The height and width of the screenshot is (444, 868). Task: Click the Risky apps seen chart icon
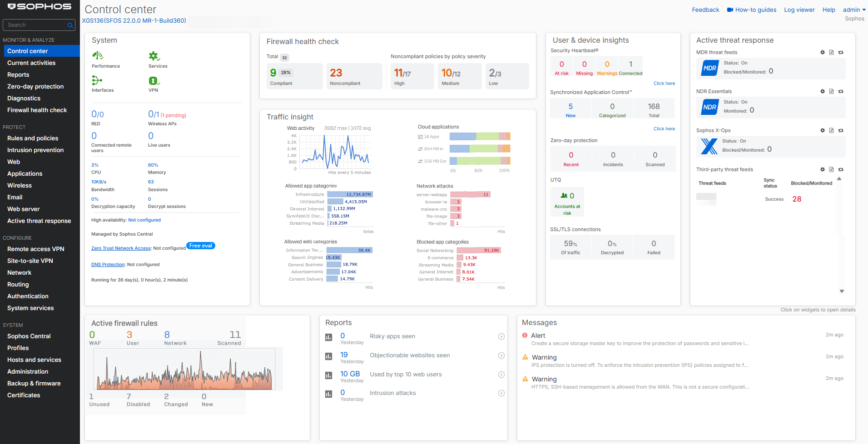tap(328, 337)
